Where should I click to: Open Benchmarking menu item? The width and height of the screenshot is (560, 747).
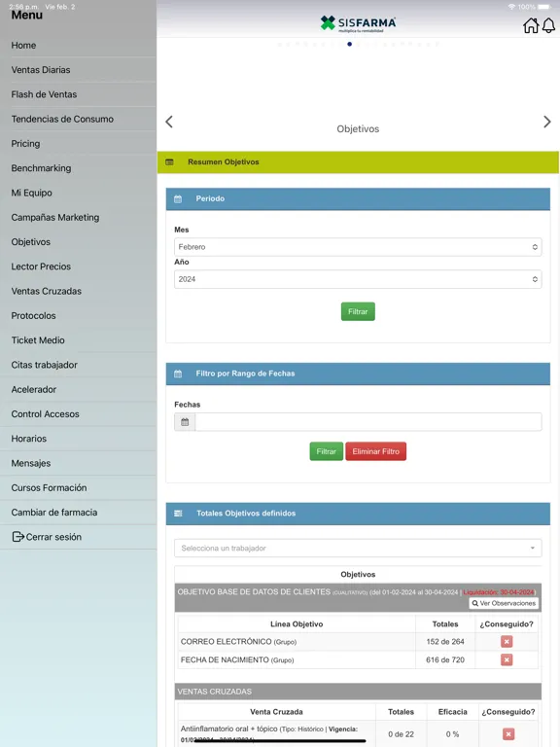(78, 168)
